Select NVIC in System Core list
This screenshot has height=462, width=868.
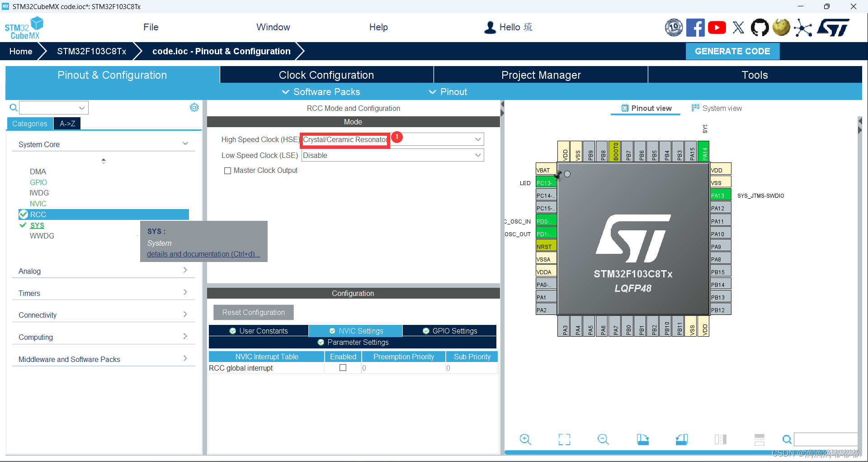38,204
